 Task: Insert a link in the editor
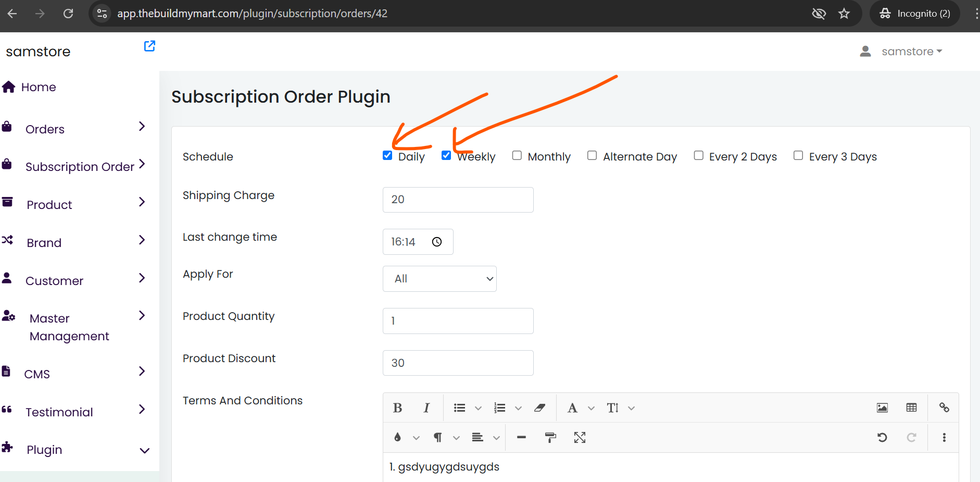tap(944, 408)
